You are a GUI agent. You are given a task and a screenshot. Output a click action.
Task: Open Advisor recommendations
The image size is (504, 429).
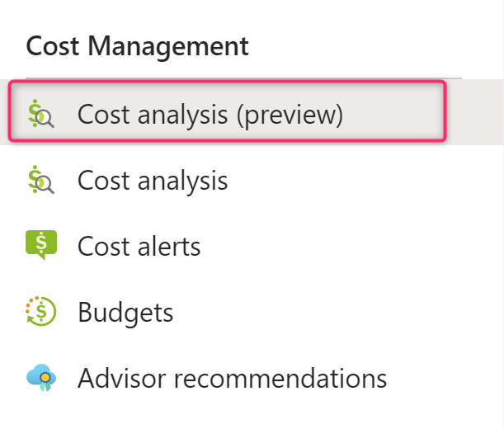tap(232, 379)
